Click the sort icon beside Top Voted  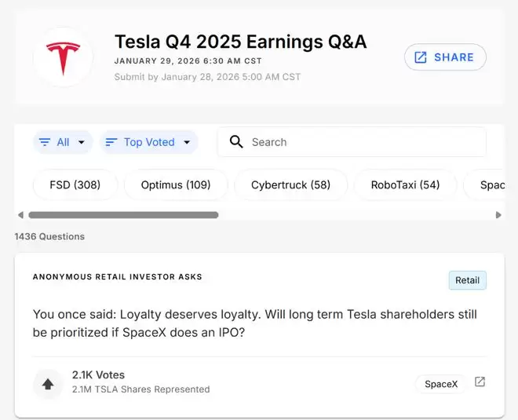tap(111, 142)
